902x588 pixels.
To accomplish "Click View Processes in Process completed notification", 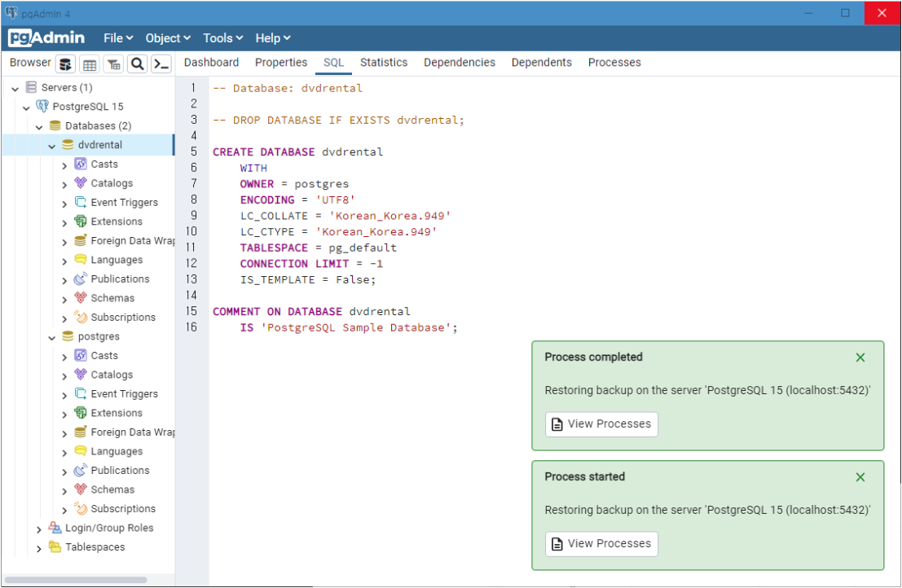I will 601,424.
